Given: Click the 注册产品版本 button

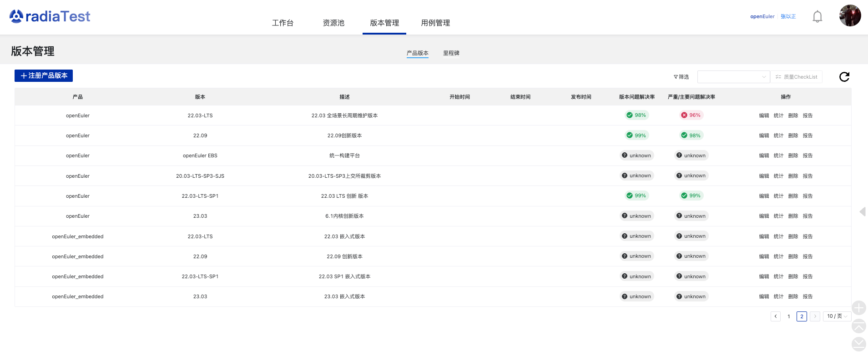Looking at the screenshot, I should [x=44, y=75].
